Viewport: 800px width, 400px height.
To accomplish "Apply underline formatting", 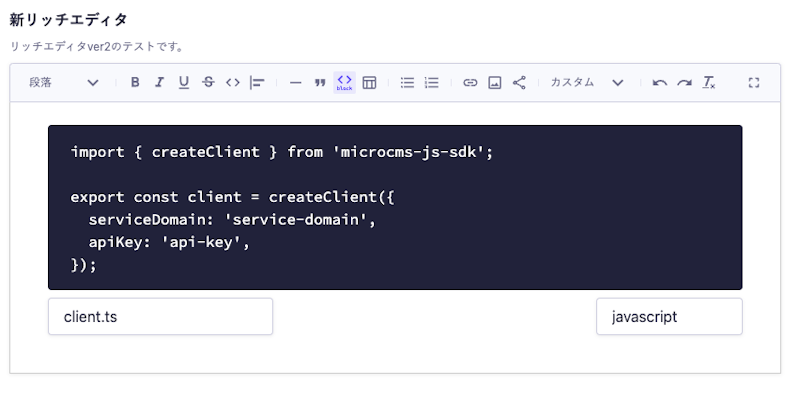I will tap(184, 83).
